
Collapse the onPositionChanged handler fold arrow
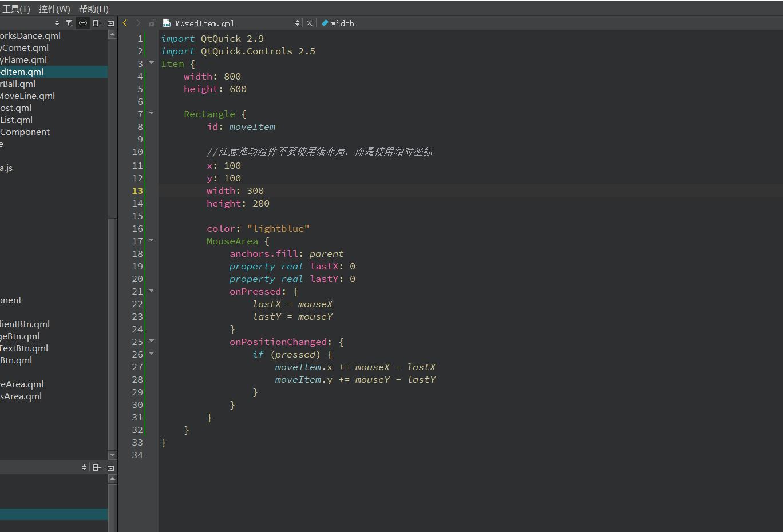point(152,341)
